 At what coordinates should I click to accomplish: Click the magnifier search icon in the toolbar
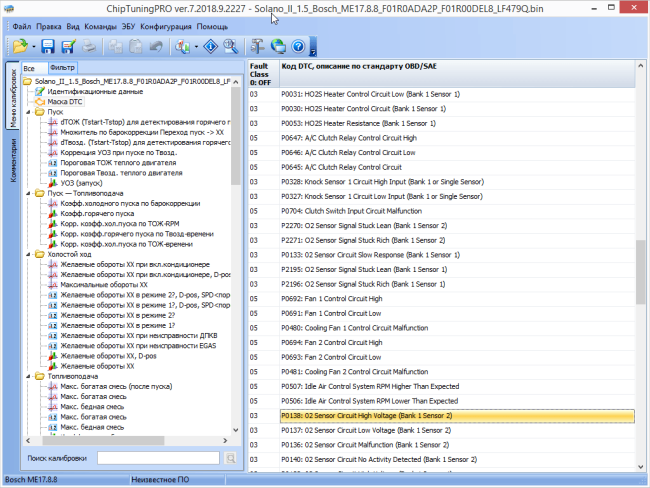coord(231,46)
